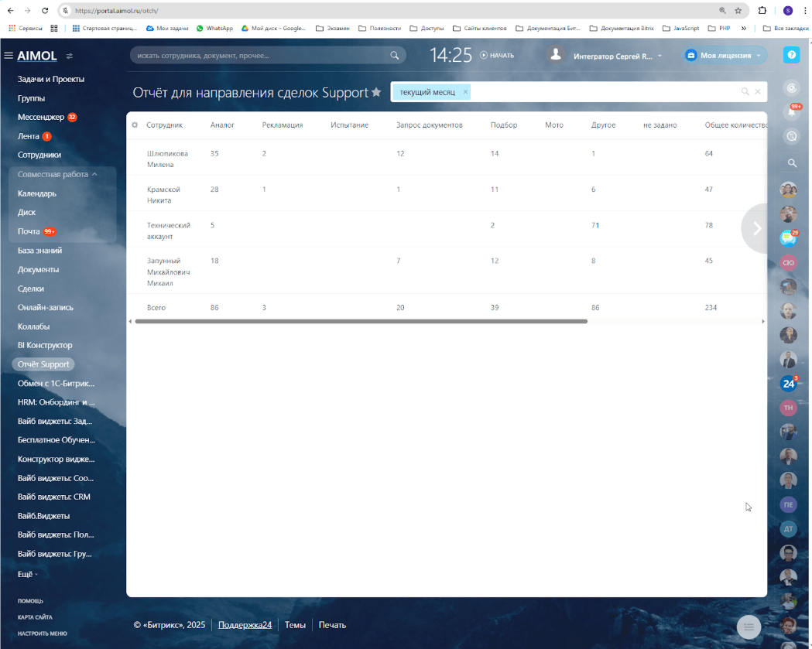Open notifications bell in right sidebar
Image resolution: width=812 pixels, height=649 pixels.
point(791,111)
